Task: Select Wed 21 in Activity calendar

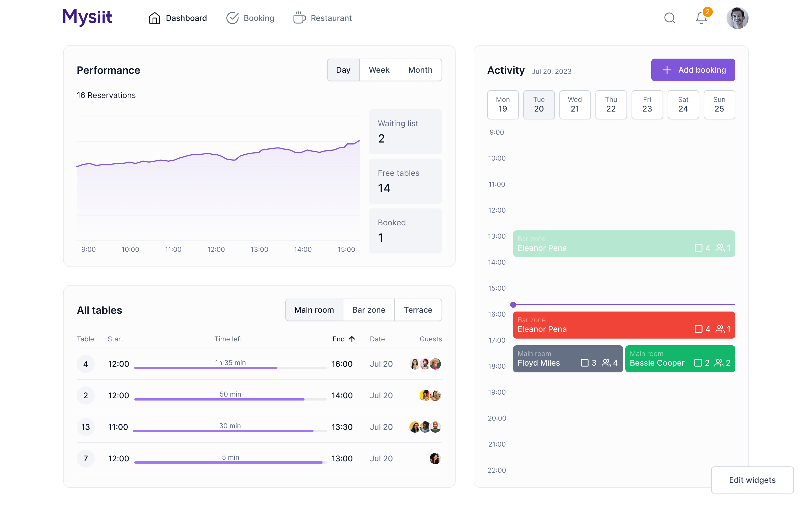Action: [x=574, y=104]
